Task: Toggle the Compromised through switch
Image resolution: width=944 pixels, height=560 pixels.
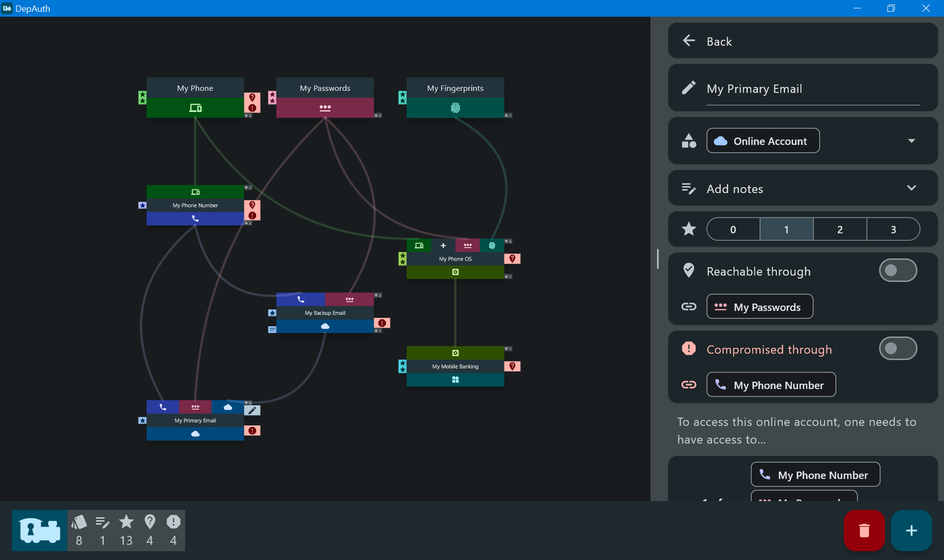Action: 897,349
